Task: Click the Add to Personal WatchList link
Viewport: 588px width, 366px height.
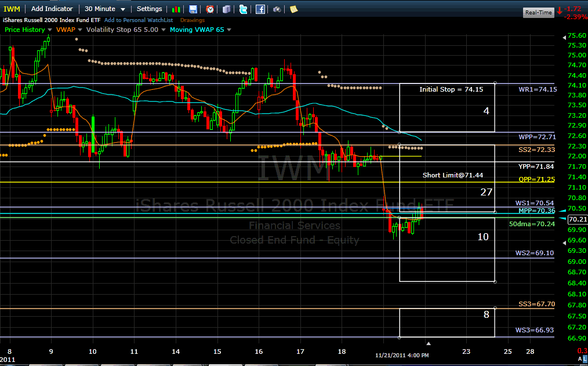Action: pyautogui.click(x=139, y=20)
